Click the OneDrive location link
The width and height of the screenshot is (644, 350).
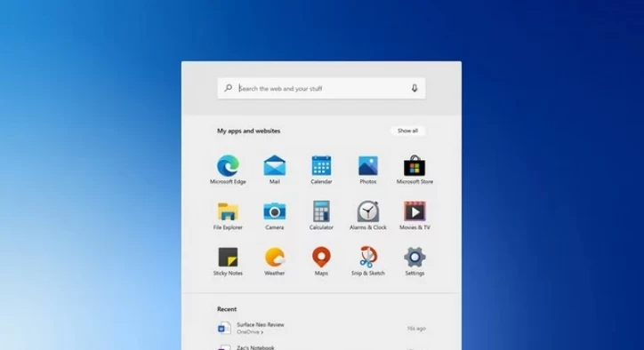[250, 332]
